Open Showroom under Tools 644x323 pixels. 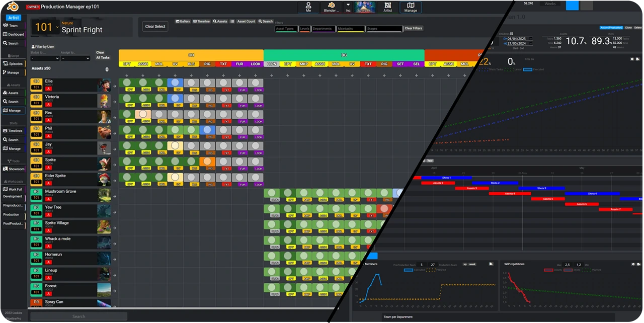[14, 169]
